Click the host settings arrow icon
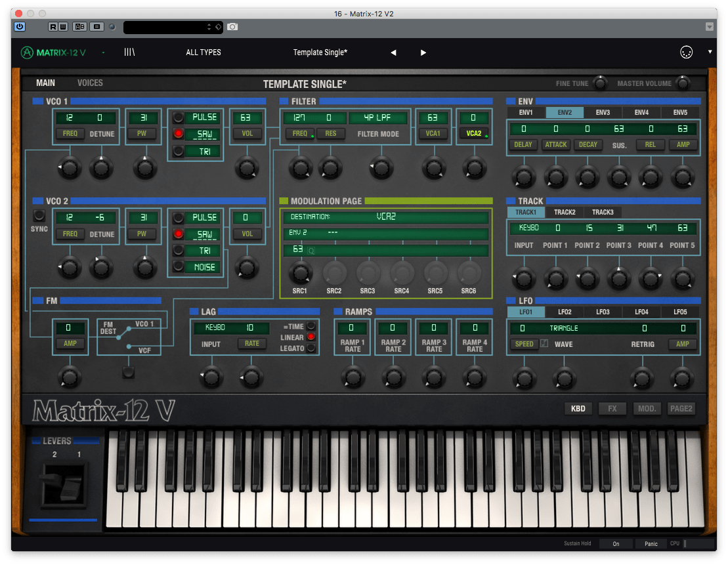This screenshot has height=565, width=728. coord(710,27)
